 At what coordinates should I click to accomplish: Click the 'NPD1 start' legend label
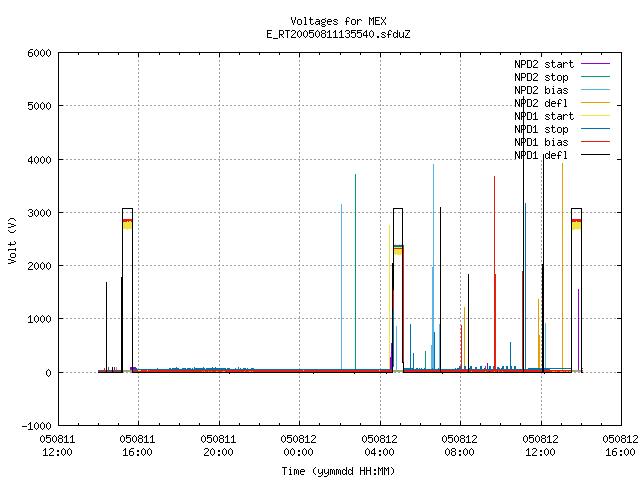click(x=544, y=116)
